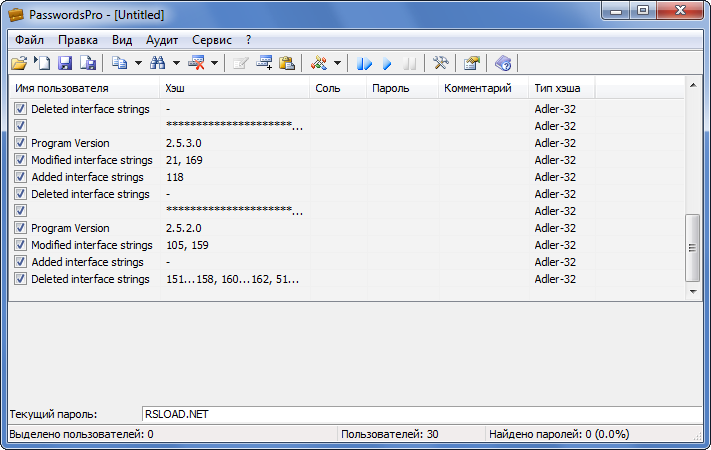Click status text Найдено паролей: 0 (0.0%)
This screenshot has width=711, height=450.
click(559, 434)
